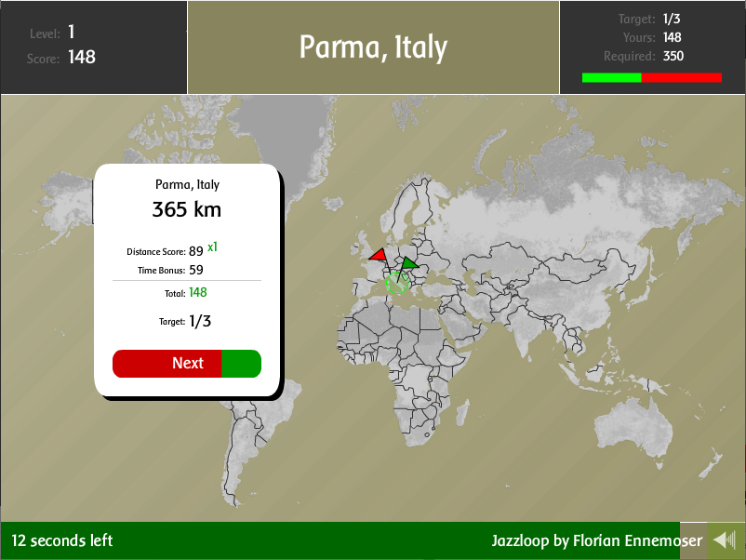Image resolution: width=746 pixels, height=560 pixels.
Task: Click the red guess flag on the map
Action: [379, 255]
